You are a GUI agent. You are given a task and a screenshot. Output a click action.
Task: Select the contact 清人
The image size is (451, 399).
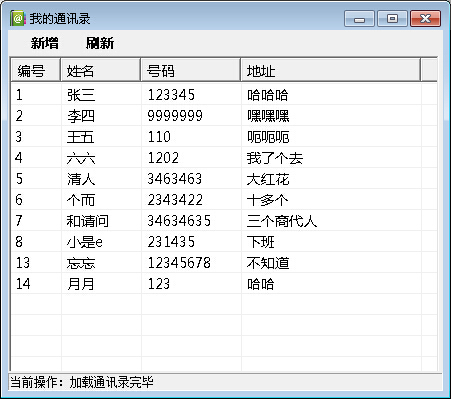tap(81, 179)
